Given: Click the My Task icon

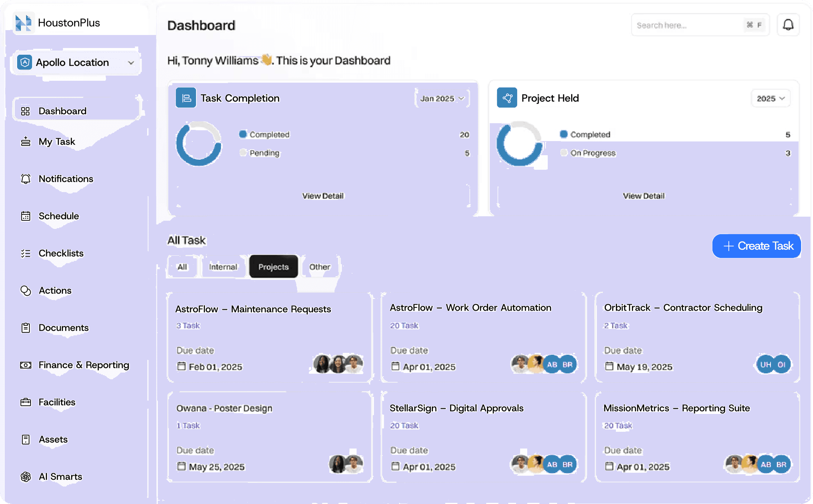Looking at the screenshot, I should pos(25,141).
